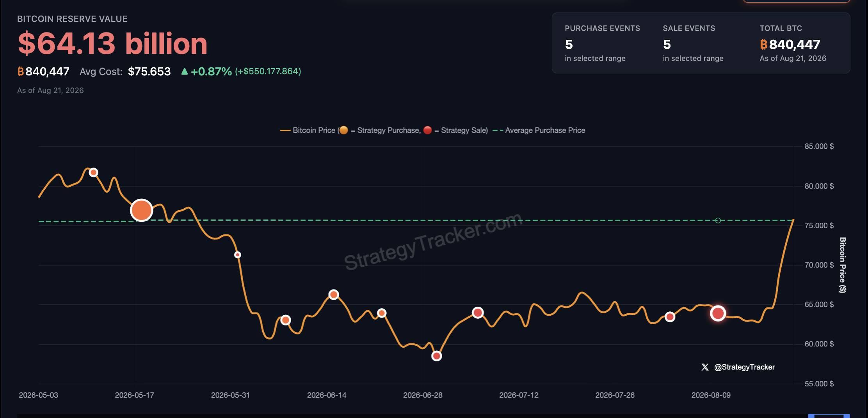Click the orange Strategy Purchase dot in the legend

point(343,130)
